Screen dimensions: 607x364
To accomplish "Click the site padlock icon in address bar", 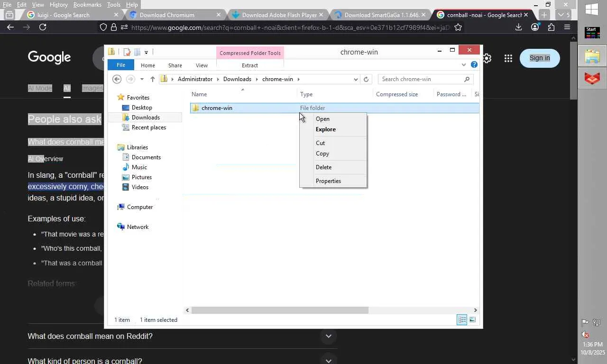I will click(x=114, y=27).
